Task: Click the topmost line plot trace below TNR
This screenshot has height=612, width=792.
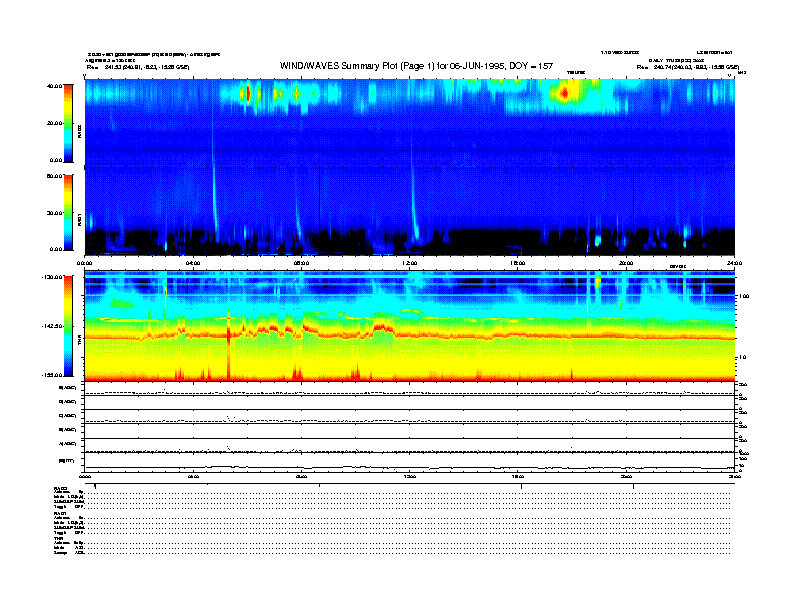Action: point(409,389)
